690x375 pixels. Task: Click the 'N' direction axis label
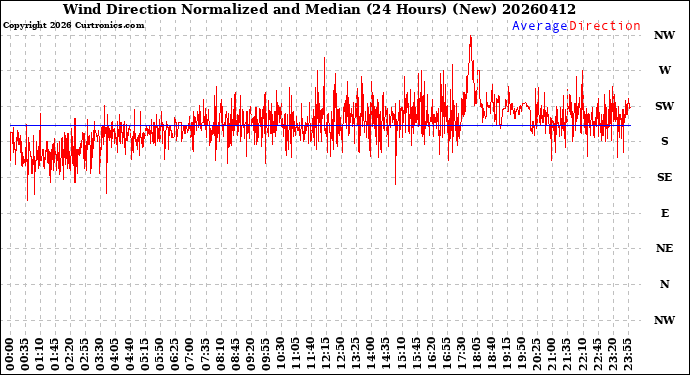tap(664, 284)
